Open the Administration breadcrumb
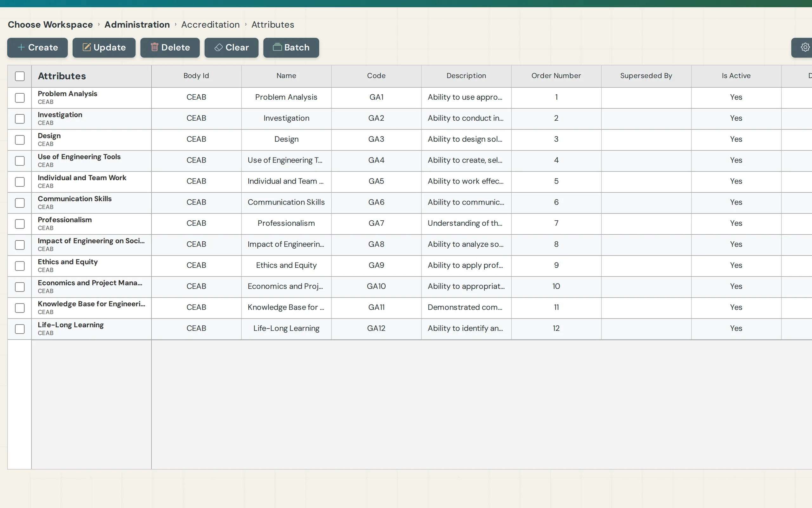 (137, 24)
